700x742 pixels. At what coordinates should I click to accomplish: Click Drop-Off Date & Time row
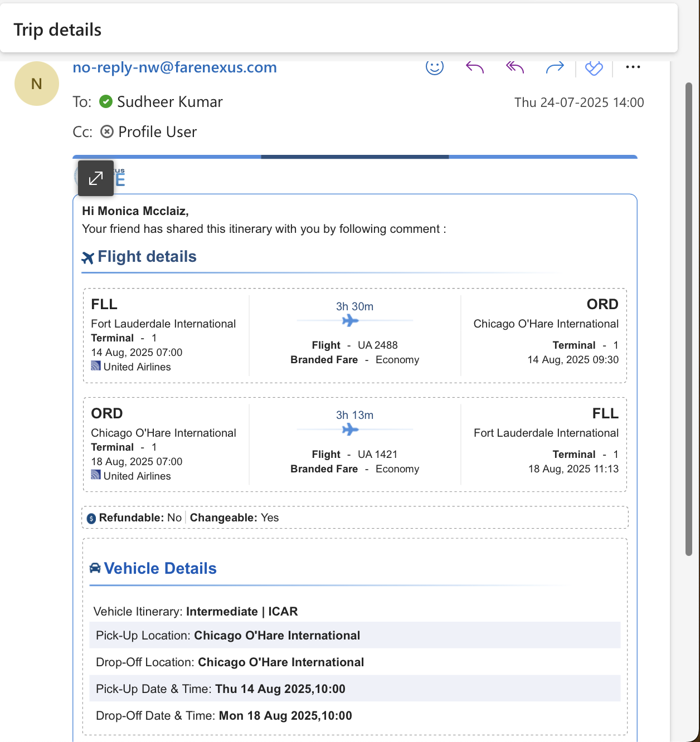pos(354,716)
